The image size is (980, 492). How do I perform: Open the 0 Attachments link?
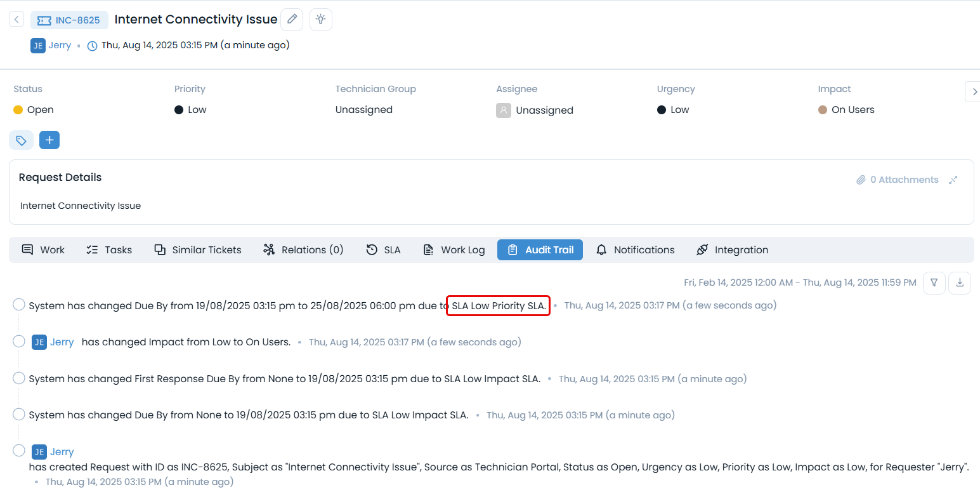[x=897, y=180]
